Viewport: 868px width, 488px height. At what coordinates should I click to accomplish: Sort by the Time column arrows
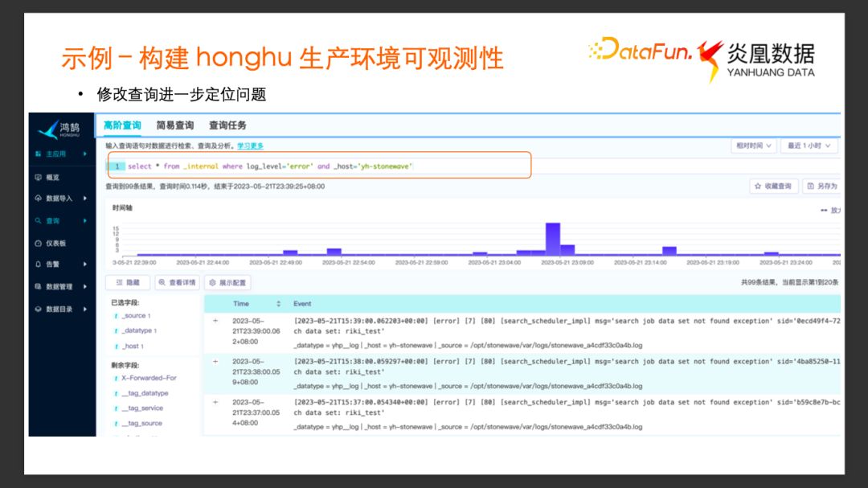[x=278, y=304]
